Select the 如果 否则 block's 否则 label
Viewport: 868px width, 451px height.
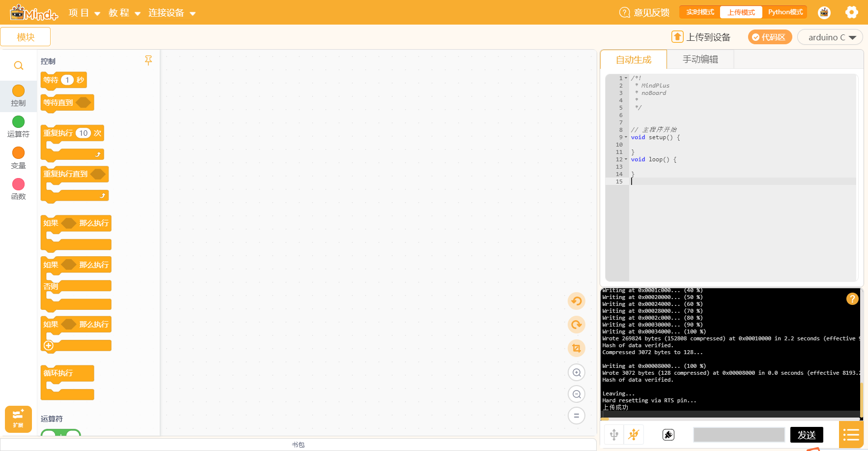coord(51,286)
